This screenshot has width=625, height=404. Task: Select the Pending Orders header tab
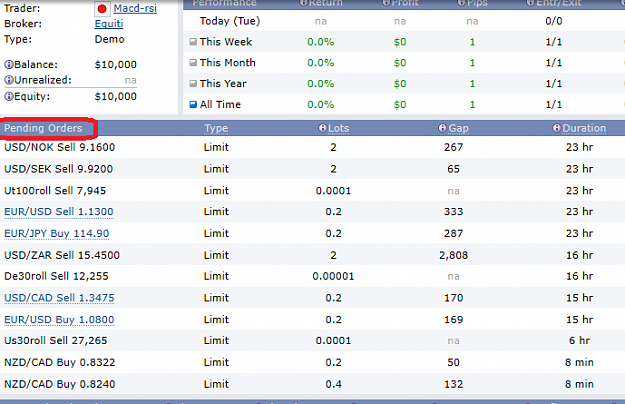pyautogui.click(x=47, y=128)
